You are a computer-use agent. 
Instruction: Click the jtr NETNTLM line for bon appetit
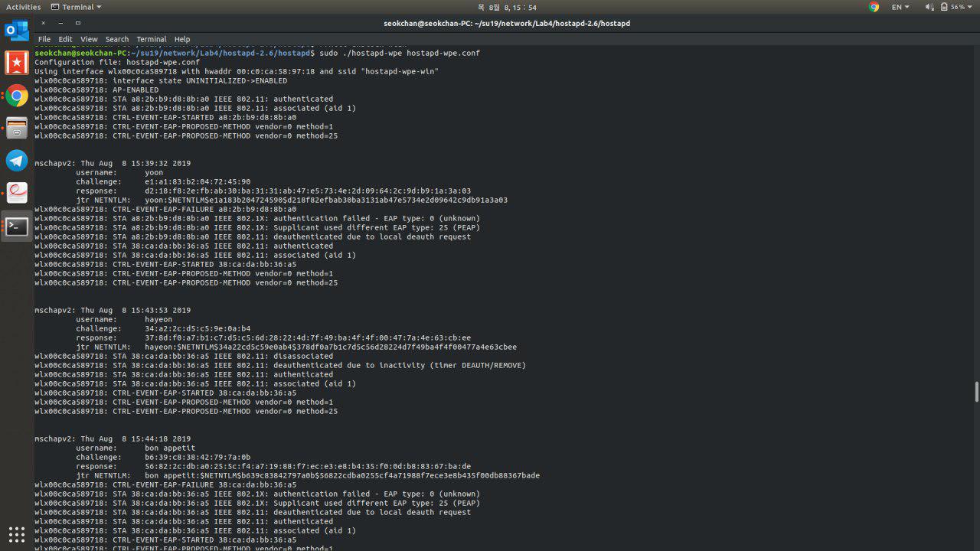click(x=308, y=475)
